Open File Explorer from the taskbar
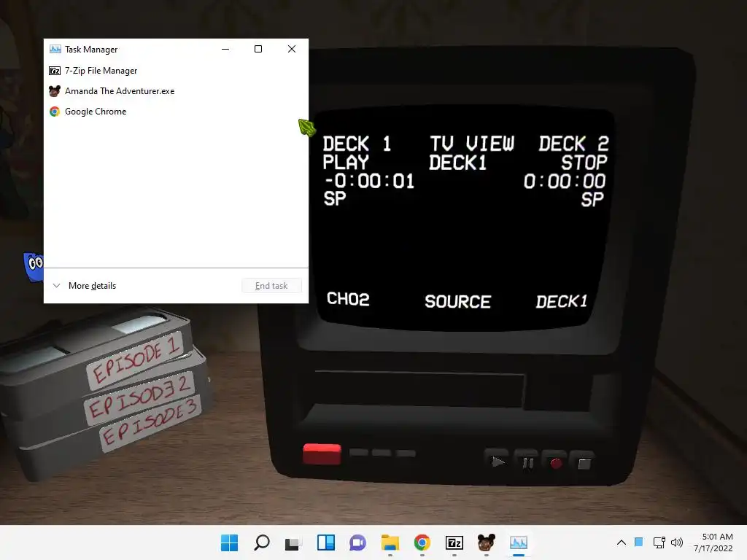The height and width of the screenshot is (560, 747). (x=390, y=542)
